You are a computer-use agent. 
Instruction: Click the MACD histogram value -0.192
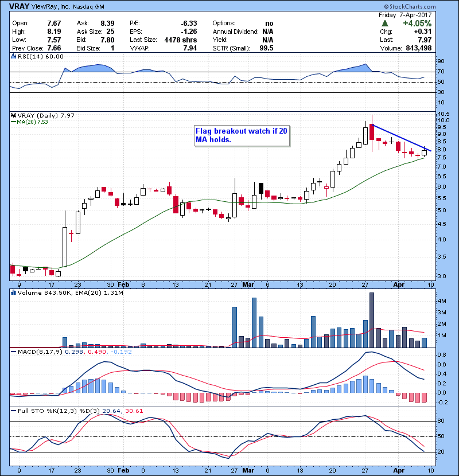coord(121,352)
